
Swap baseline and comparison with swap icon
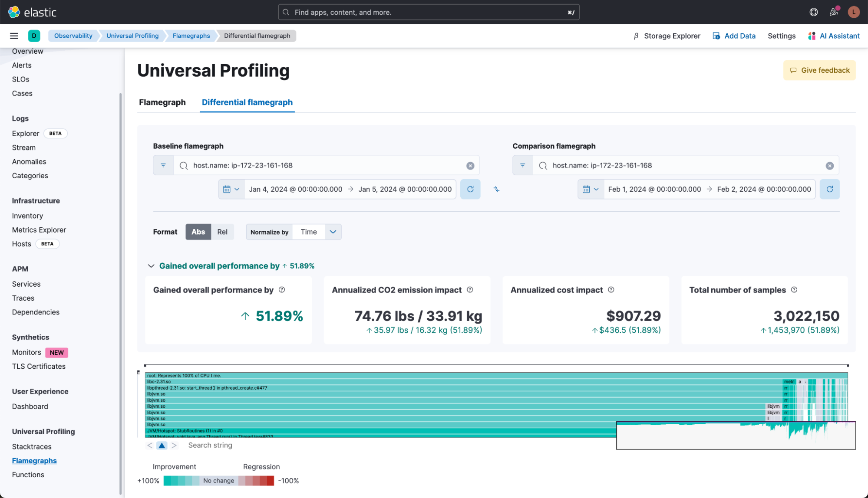pos(496,189)
